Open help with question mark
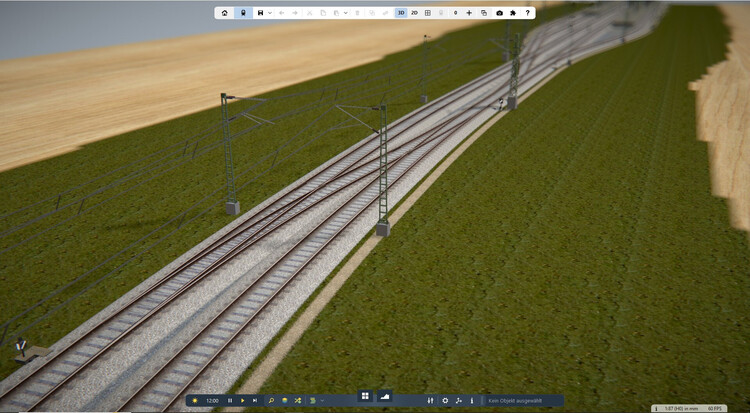Image resolution: width=750 pixels, height=413 pixels. 528,13
